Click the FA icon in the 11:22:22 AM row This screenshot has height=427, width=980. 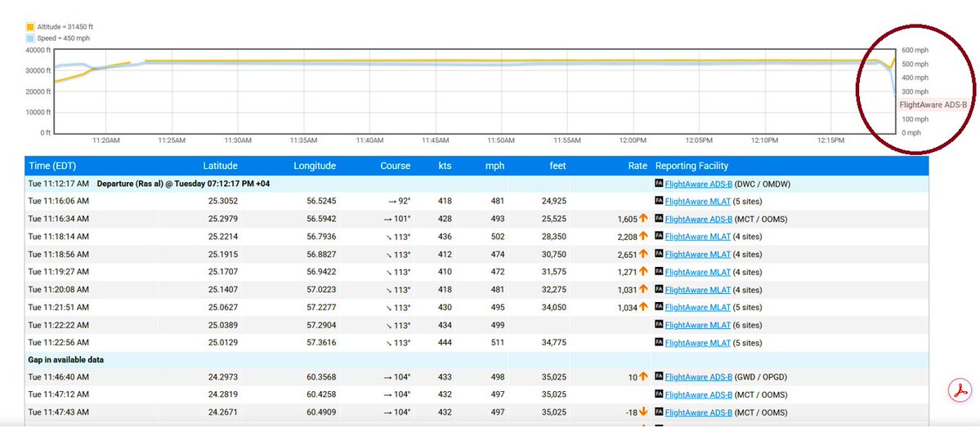coord(659,325)
